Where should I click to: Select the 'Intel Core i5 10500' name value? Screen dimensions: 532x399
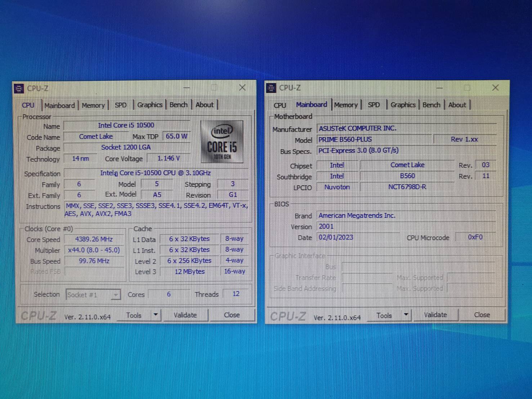[x=126, y=125]
